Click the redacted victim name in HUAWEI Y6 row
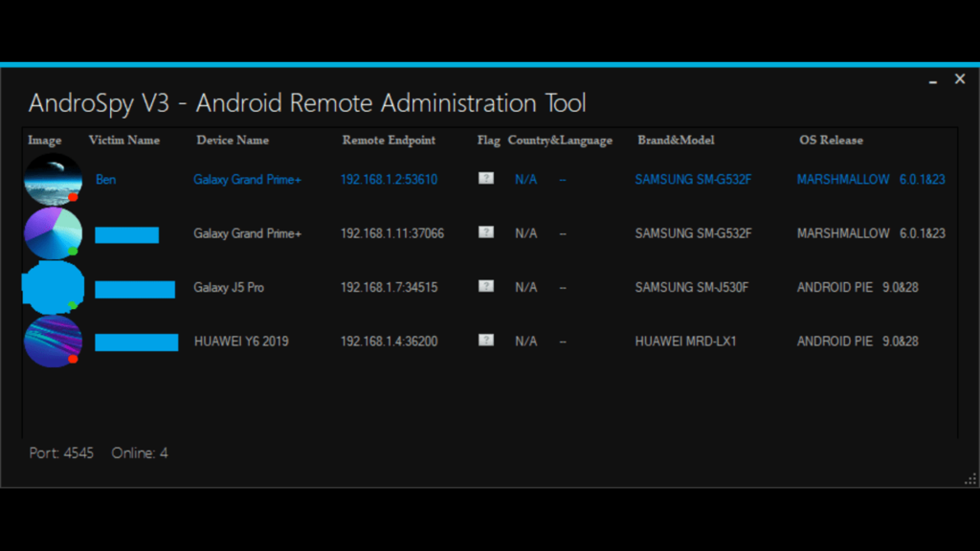 click(136, 342)
